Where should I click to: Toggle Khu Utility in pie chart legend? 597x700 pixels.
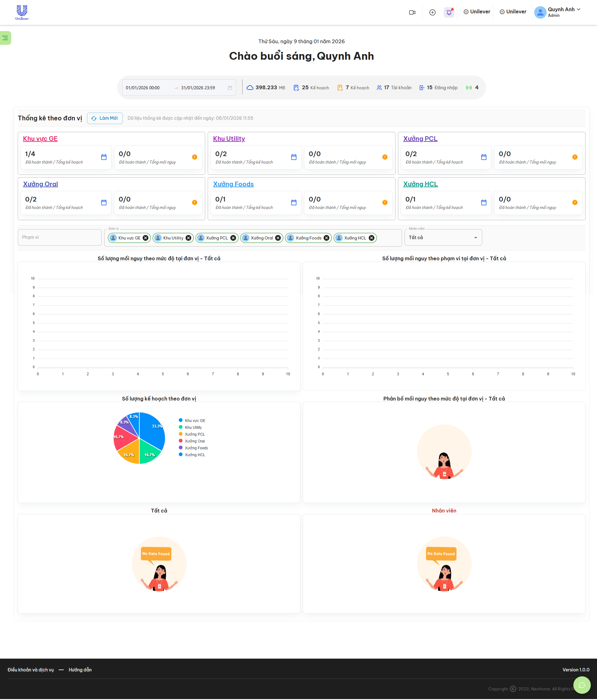point(193,428)
